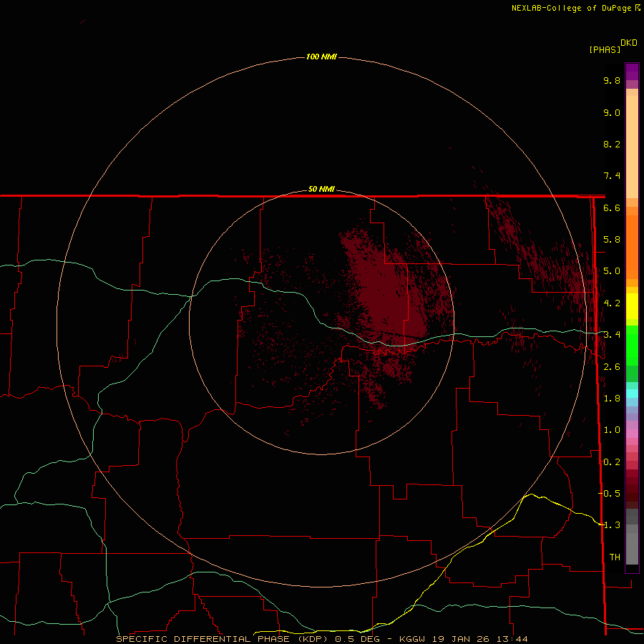Click the 5.8 scale value

(x=612, y=240)
